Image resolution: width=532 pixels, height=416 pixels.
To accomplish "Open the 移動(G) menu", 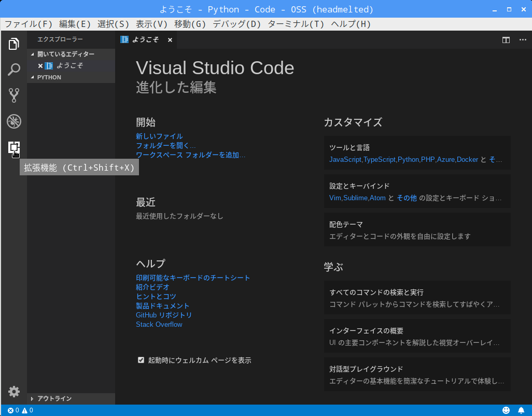I will pos(190,24).
